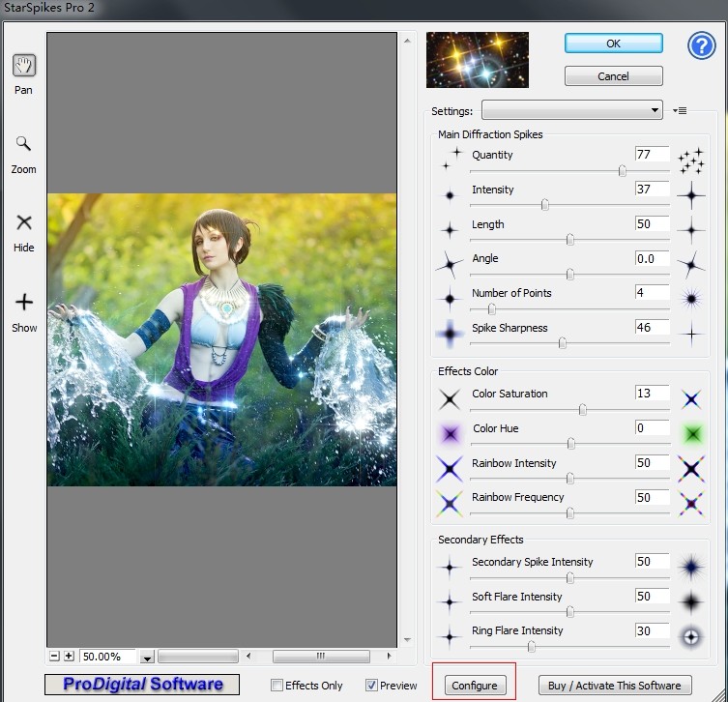
Task: Click the Angle value field
Action: click(653, 258)
